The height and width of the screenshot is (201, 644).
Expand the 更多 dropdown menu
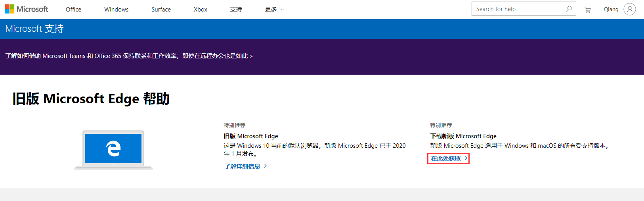(x=274, y=10)
